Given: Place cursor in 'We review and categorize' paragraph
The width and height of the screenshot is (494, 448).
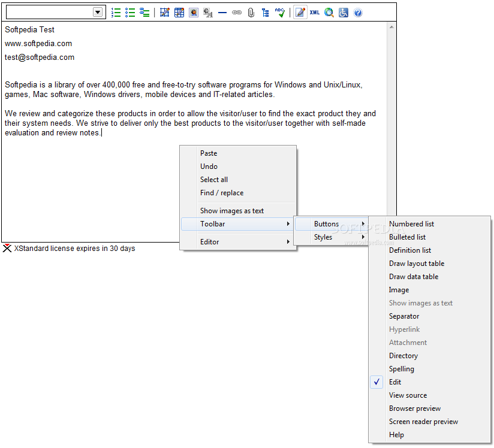Looking at the screenshot, I should click(190, 123).
